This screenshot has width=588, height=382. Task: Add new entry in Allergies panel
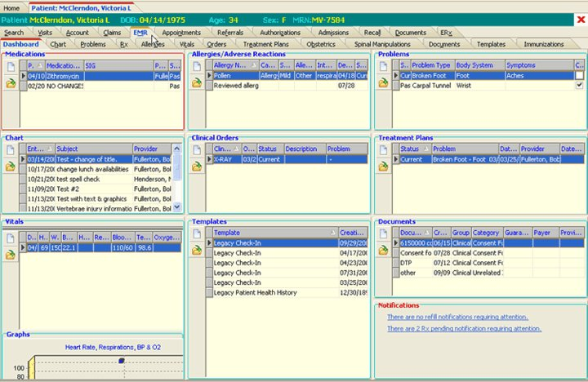coord(197,65)
